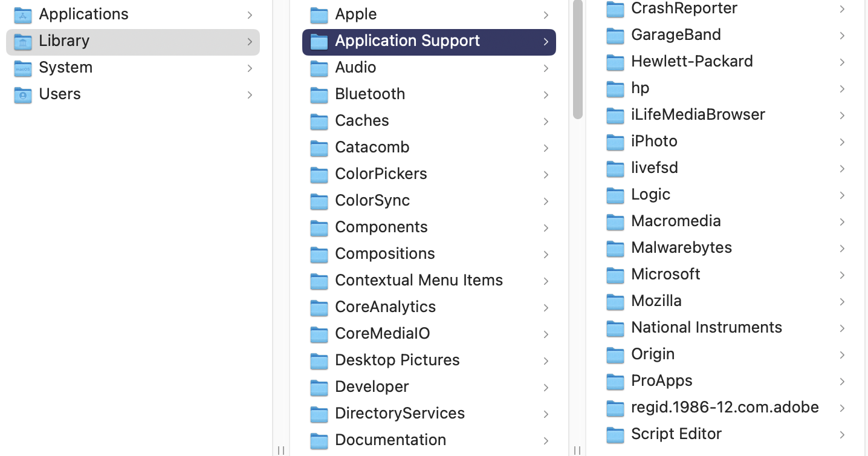Select the regid.1986-12.com.adobe folder name
Screen dimensions: 868x456
[725, 407]
